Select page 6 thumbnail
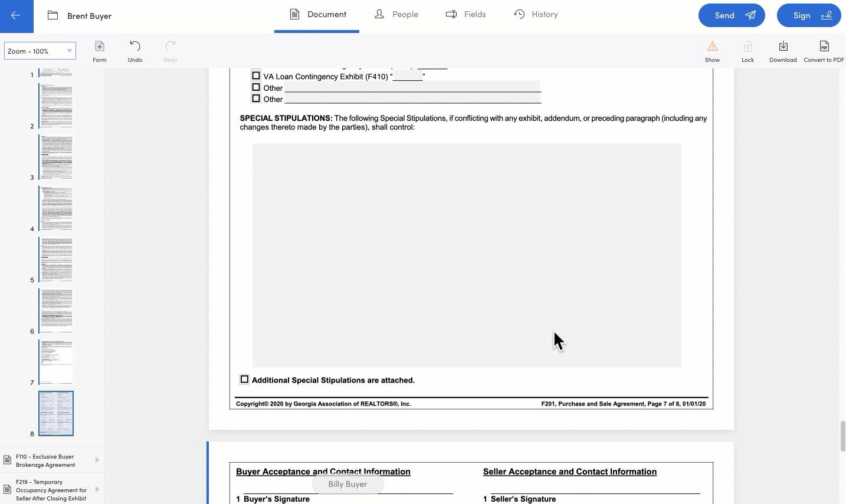 tap(56, 311)
